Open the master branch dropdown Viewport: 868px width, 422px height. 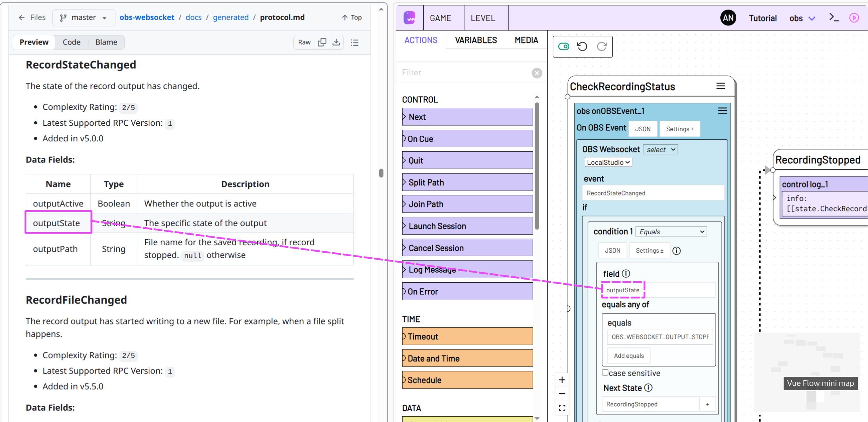coord(83,17)
